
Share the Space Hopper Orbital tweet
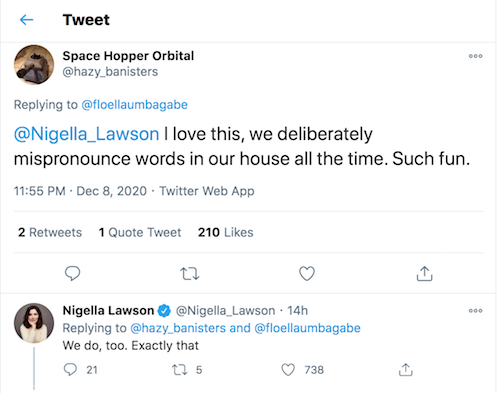coord(424,274)
